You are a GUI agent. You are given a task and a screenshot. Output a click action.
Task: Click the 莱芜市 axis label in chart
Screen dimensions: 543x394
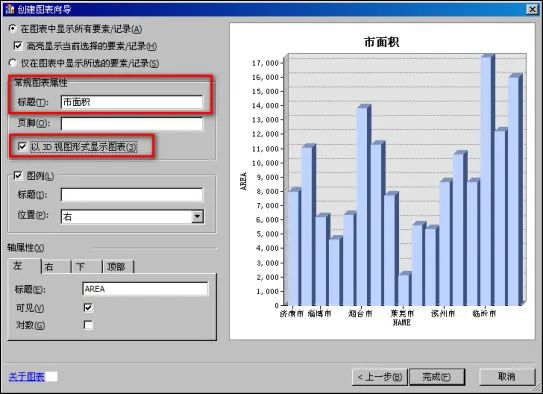tap(402, 314)
